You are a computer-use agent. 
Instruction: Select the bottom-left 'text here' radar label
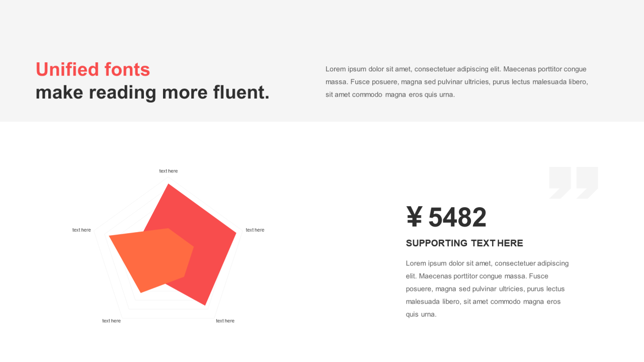tap(112, 321)
